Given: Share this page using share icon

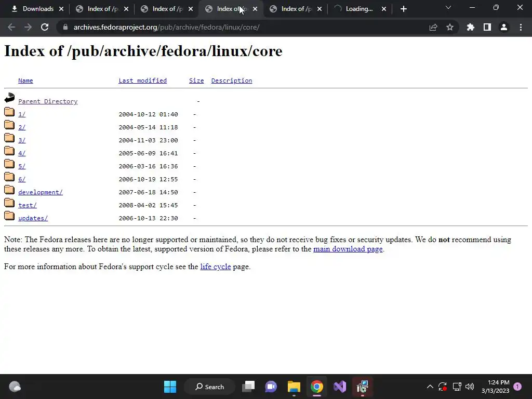Looking at the screenshot, I should [433, 27].
